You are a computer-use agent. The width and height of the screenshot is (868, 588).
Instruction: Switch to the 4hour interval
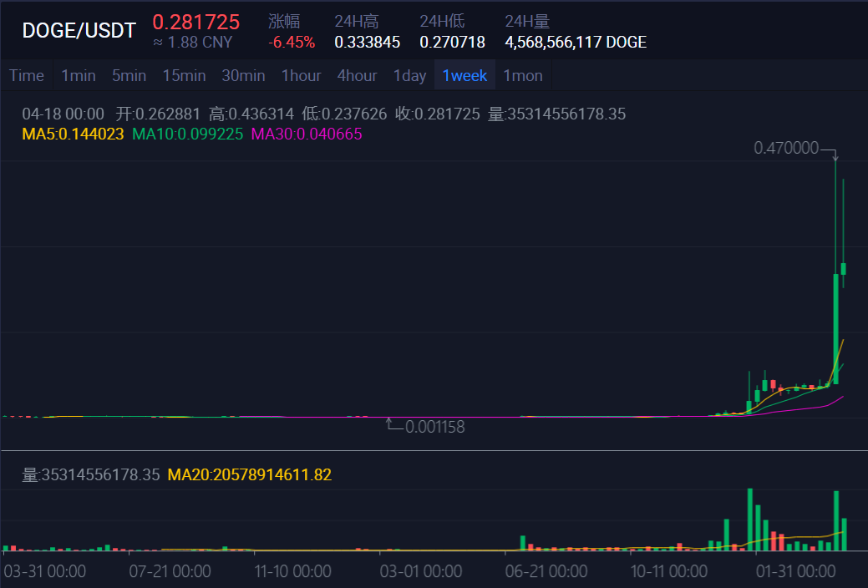[x=357, y=75]
